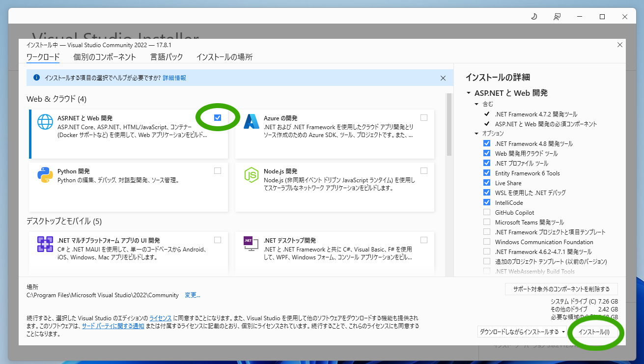Image resolution: width=644 pixels, height=364 pixels.
Task: Switch to the インストールの場所 tab
Action: tap(224, 57)
